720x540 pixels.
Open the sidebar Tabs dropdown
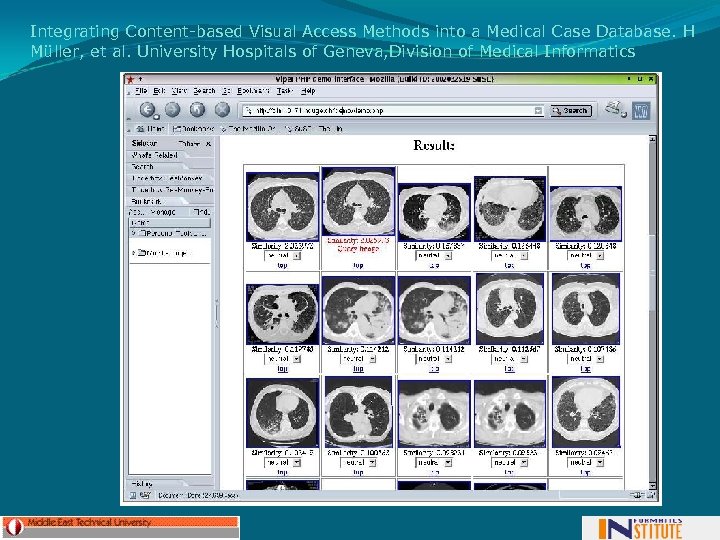point(189,144)
